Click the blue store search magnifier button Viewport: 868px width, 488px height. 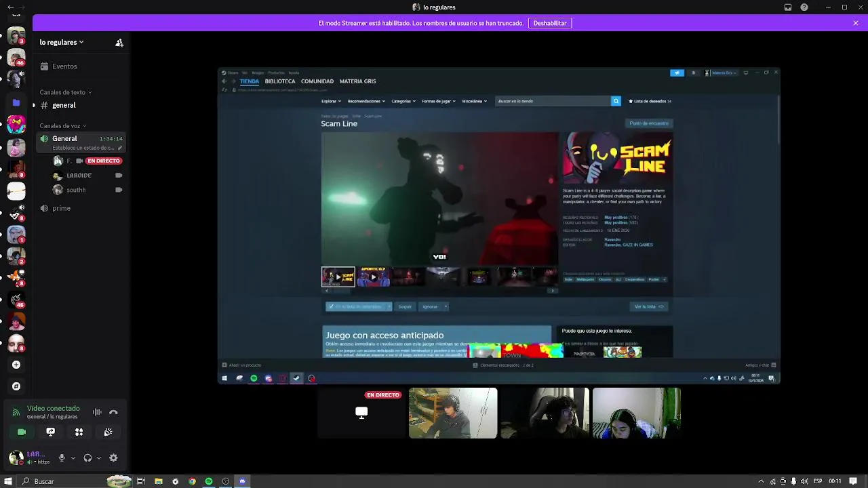click(x=616, y=101)
